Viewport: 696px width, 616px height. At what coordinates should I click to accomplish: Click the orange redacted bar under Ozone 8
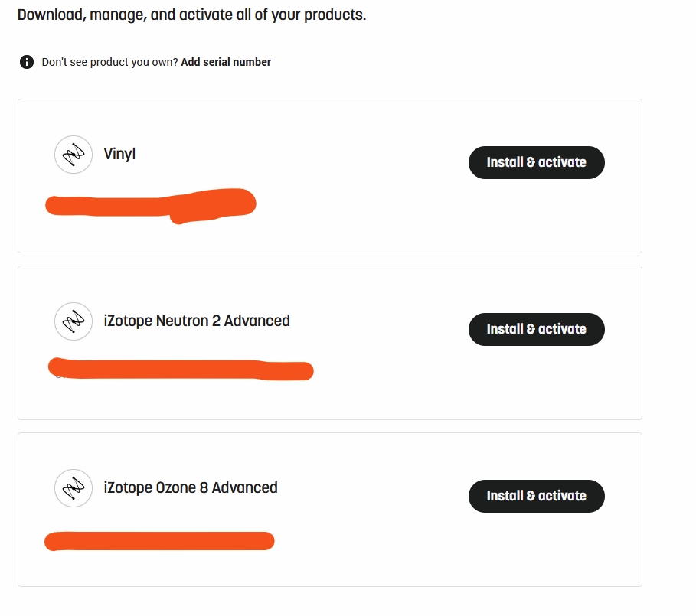coord(159,541)
